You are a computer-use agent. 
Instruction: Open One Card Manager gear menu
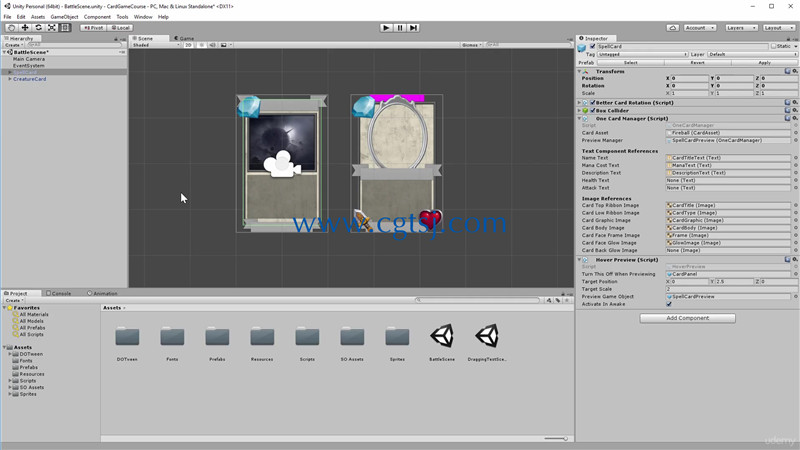pyautogui.click(x=795, y=118)
